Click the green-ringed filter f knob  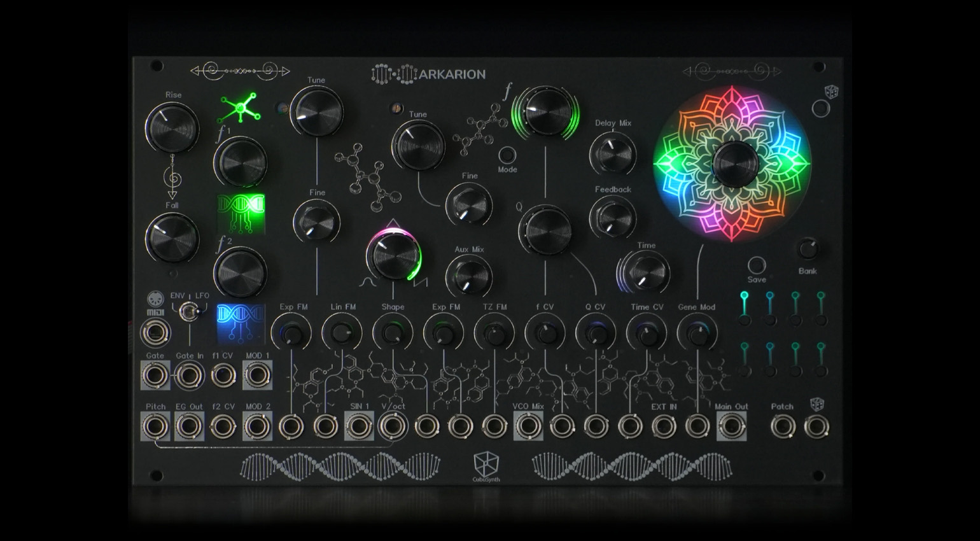coord(545,112)
